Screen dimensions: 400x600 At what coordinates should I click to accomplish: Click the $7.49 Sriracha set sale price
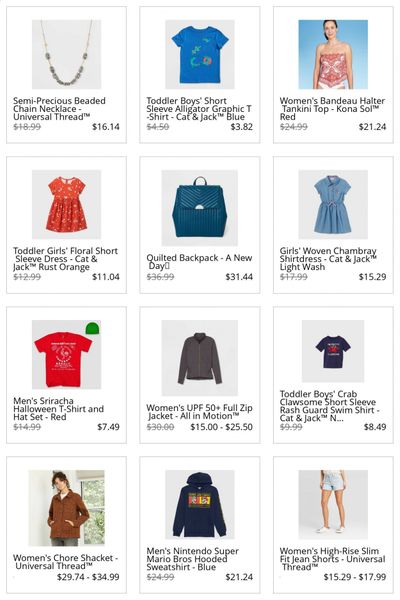pyautogui.click(x=108, y=427)
